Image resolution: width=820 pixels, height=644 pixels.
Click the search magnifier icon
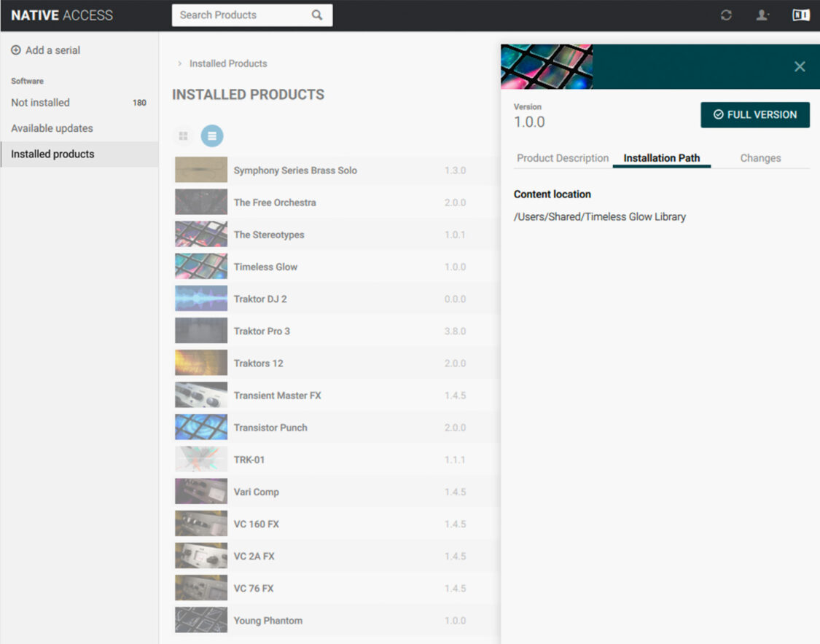317,15
